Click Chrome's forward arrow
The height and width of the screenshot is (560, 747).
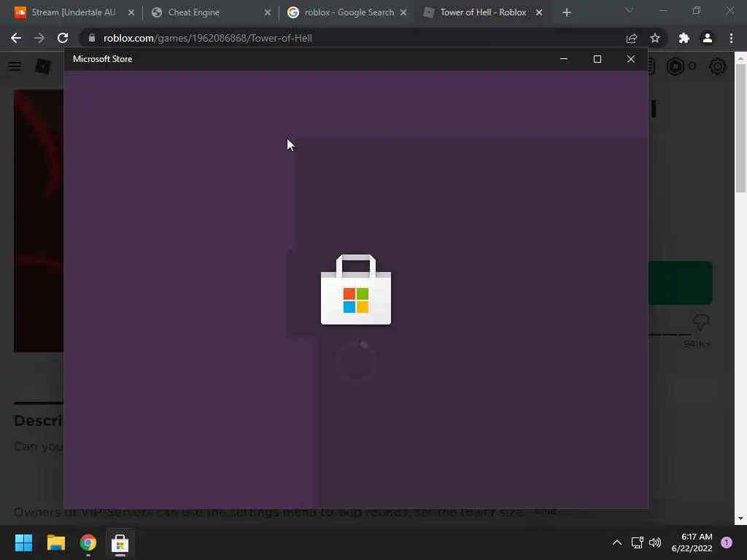pos(39,38)
